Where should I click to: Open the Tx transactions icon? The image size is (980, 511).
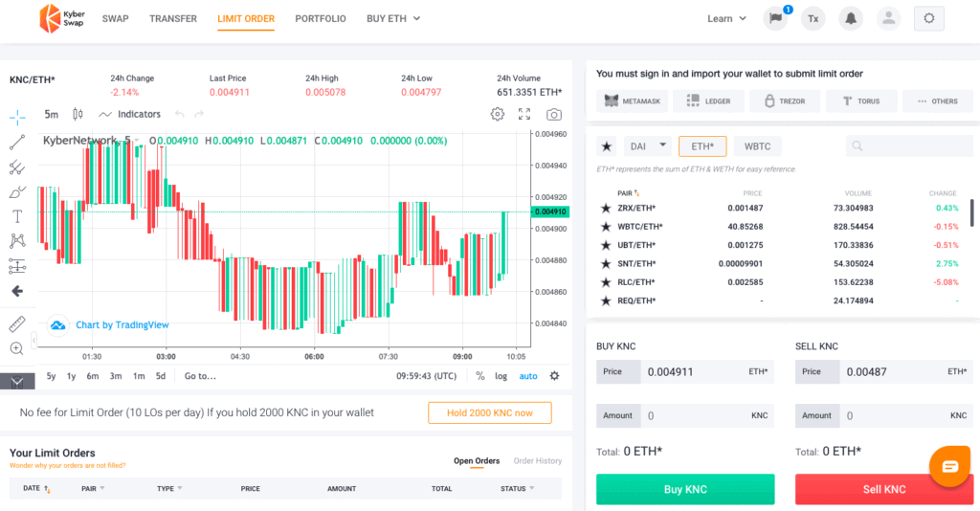click(813, 19)
